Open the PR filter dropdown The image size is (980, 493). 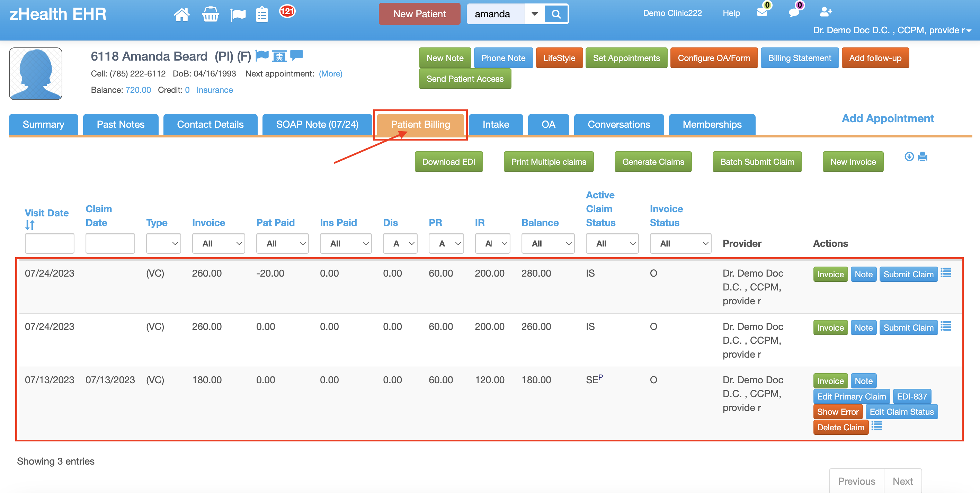446,243
